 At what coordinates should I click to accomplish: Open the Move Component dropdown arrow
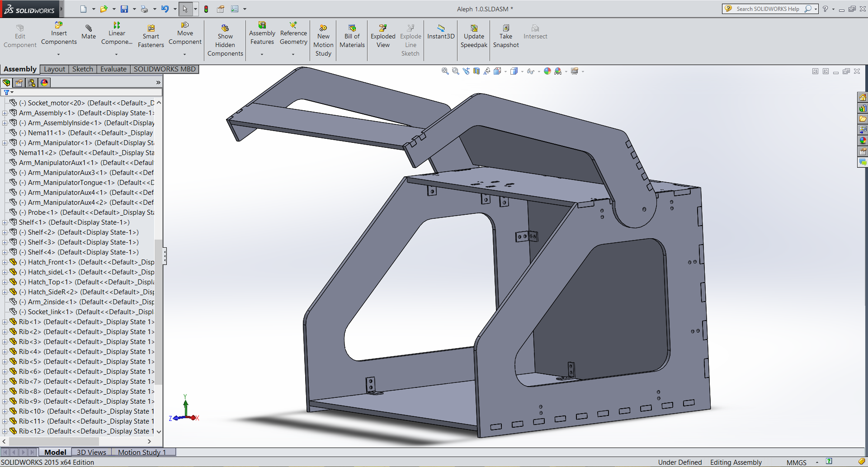coord(185,55)
